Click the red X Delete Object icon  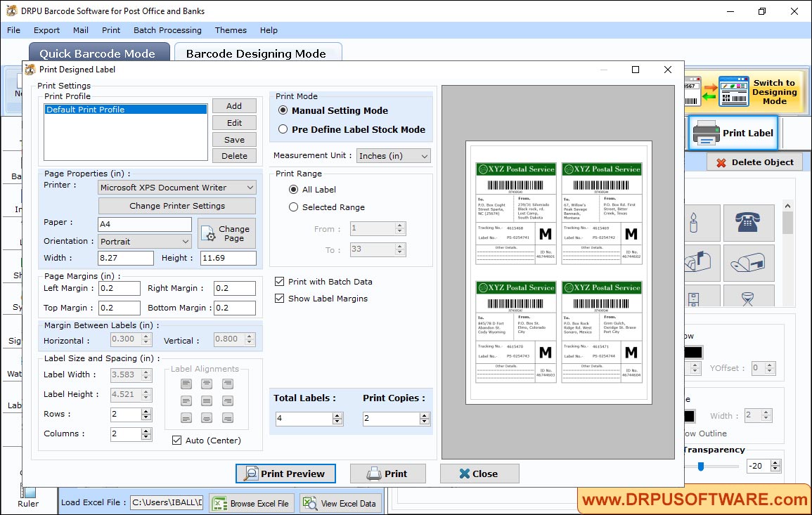[721, 162]
